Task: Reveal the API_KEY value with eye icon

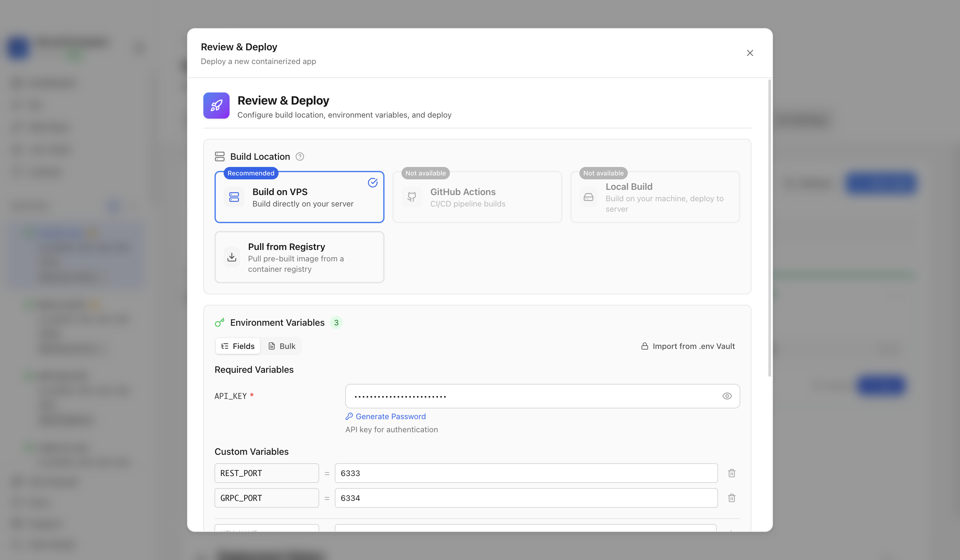Action: point(727,396)
